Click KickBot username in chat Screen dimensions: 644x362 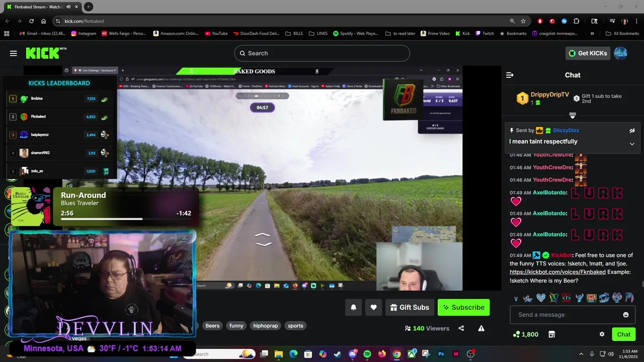(561, 255)
